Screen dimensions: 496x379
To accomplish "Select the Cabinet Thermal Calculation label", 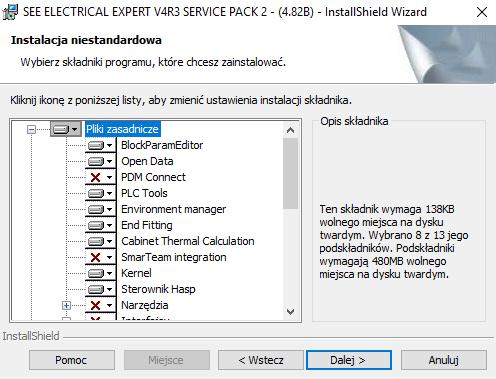I will 188,241.
